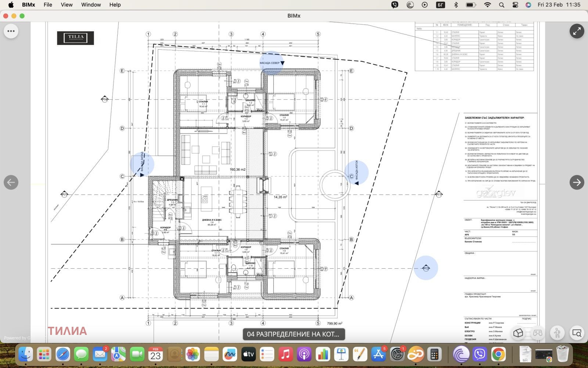Go to the previous drawing sheet
Screen dimensions: 588x368
[11, 182]
